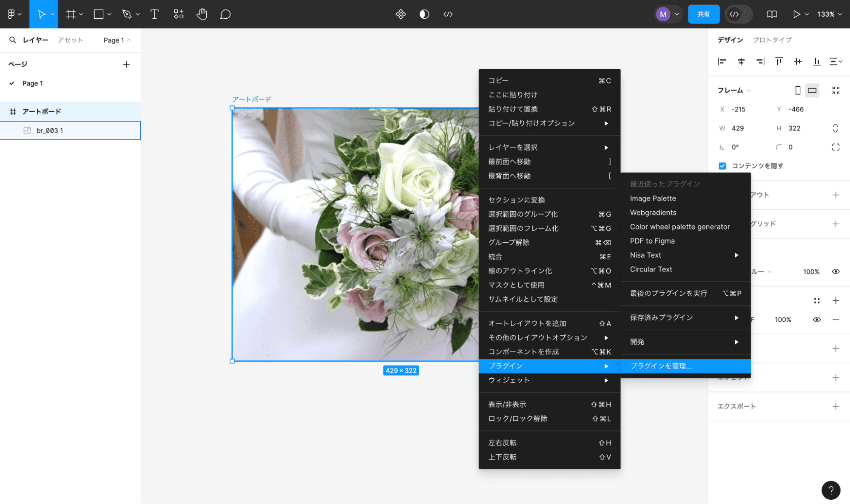Click the Frame tool icon
850x504 pixels.
pyautogui.click(x=71, y=14)
